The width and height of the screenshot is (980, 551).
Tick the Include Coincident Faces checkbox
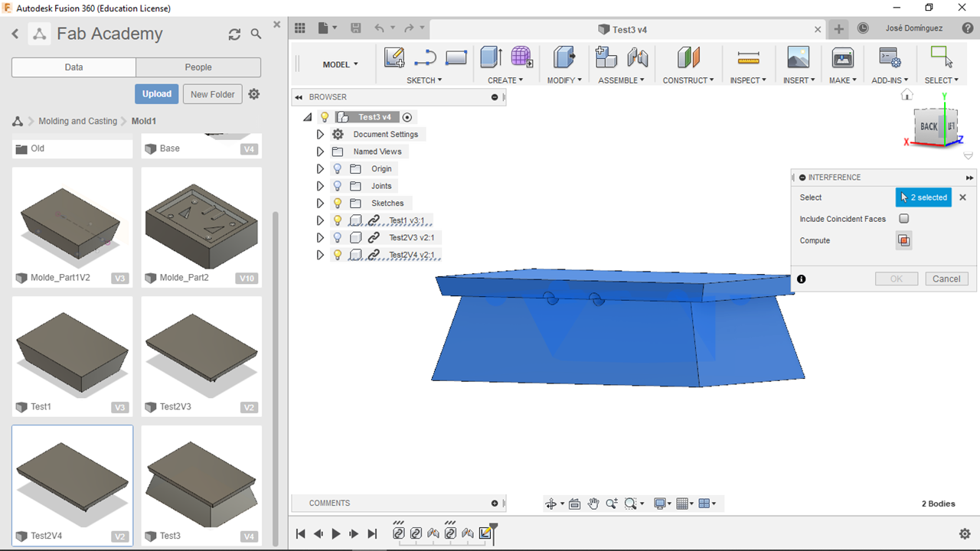tap(904, 219)
